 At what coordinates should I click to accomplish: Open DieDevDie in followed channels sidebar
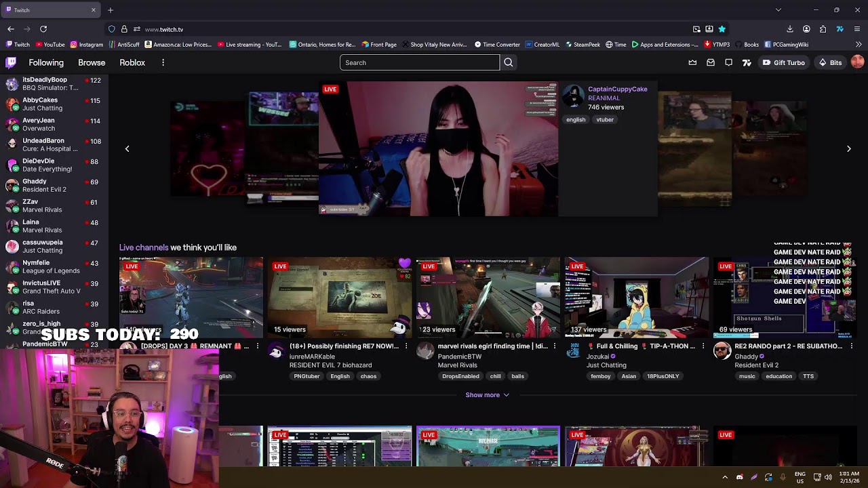53,165
